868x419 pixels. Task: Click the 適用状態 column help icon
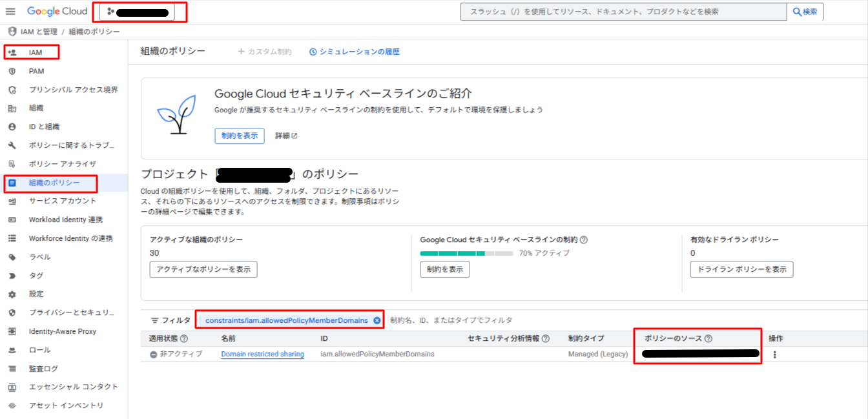point(184,338)
